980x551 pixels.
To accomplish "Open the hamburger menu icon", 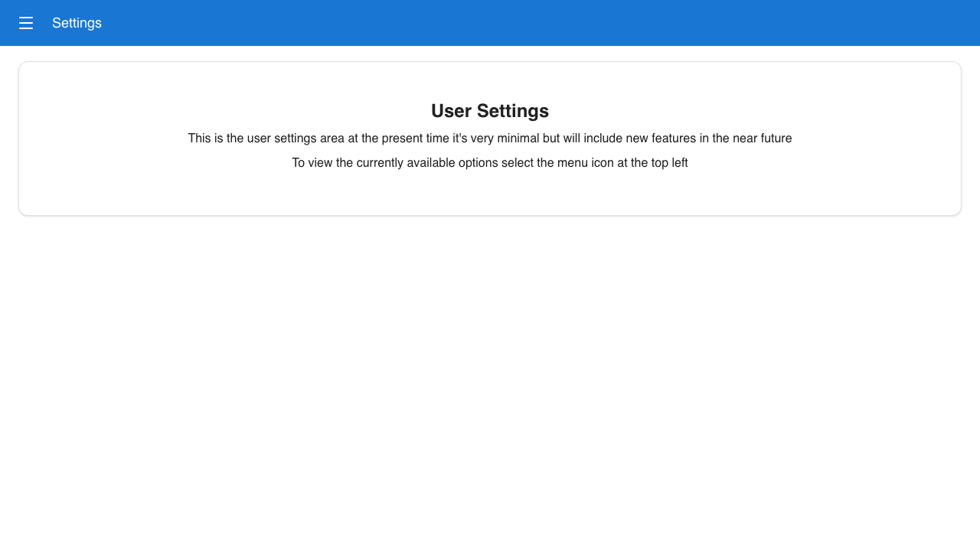I will tap(26, 23).
